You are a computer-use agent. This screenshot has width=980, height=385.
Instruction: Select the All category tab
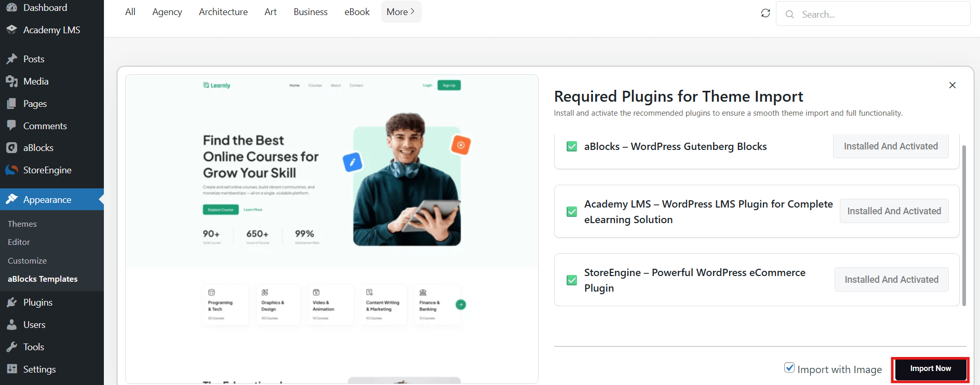pos(130,12)
